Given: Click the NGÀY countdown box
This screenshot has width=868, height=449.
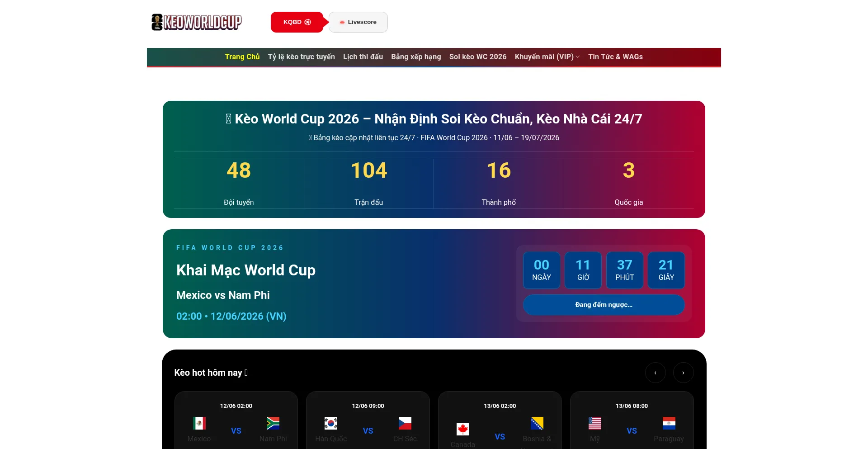Looking at the screenshot, I should [542, 270].
